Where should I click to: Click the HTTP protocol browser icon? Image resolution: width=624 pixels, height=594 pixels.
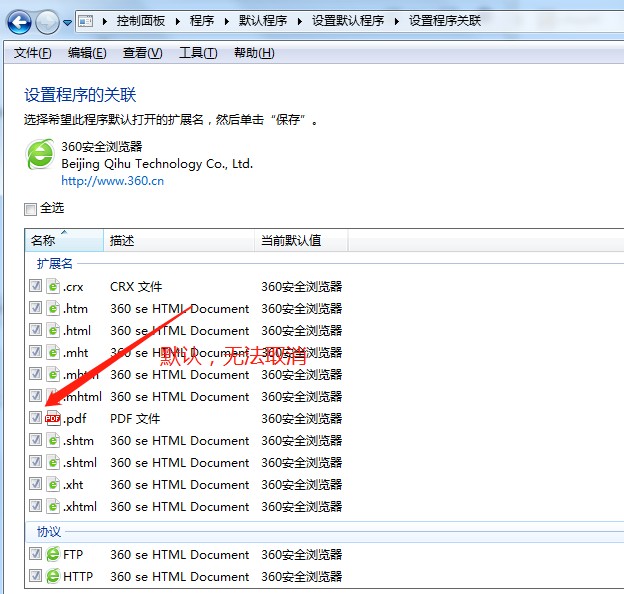(x=53, y=576)
